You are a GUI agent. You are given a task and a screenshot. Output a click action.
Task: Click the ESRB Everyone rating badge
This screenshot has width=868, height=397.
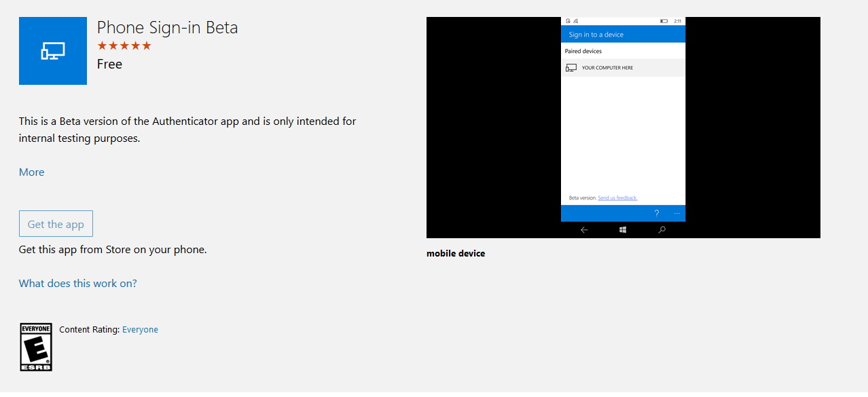pos(36,347)
